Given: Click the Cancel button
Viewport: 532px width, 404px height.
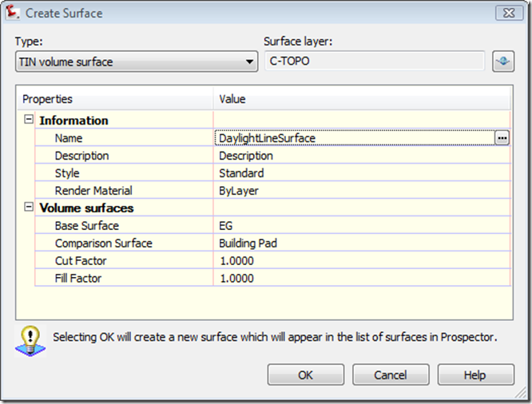Looking at the screenshot, I should click(x=391, y=374).
